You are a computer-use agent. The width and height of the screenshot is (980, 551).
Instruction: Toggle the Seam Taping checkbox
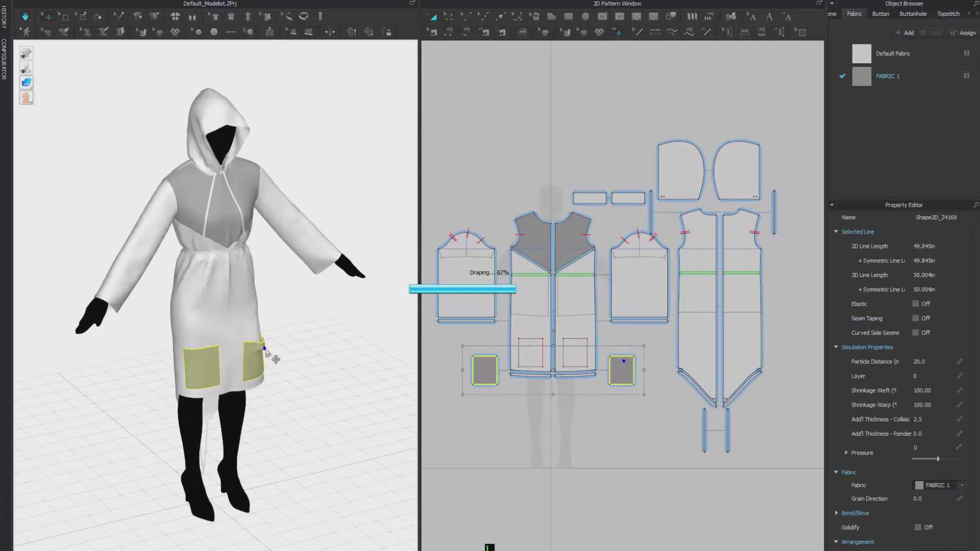pyautogui.click(x=916, y=318)
